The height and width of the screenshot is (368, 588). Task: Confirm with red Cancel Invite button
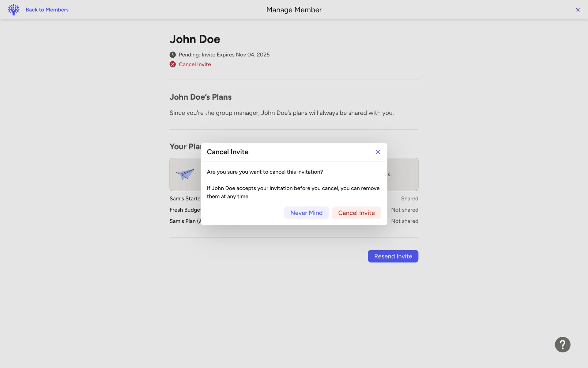pyautogui.click(x=356, y=213)
